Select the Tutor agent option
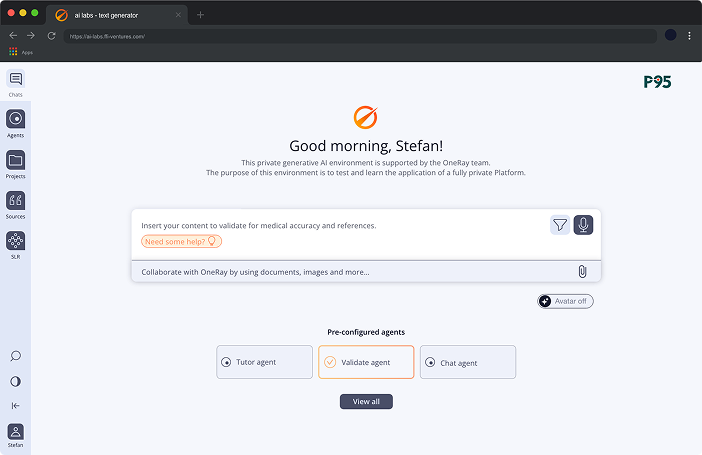This screenshot has width=702, height=455. [265, 362]
